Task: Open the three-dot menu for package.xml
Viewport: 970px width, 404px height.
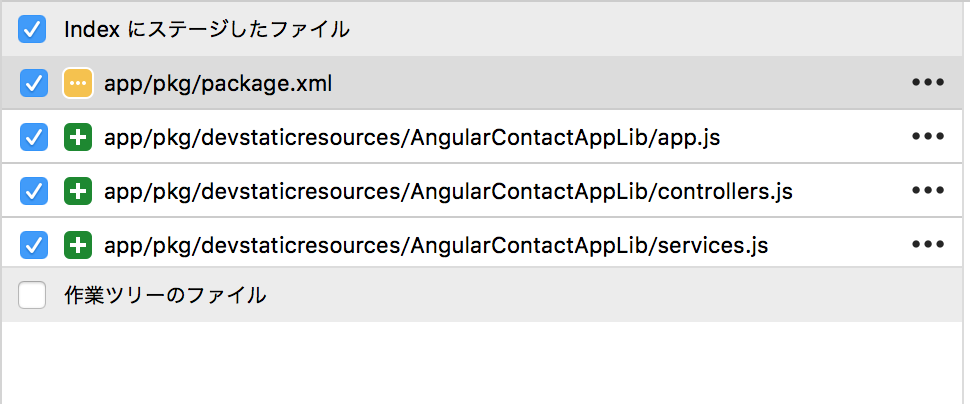Action: click(928, 83)
